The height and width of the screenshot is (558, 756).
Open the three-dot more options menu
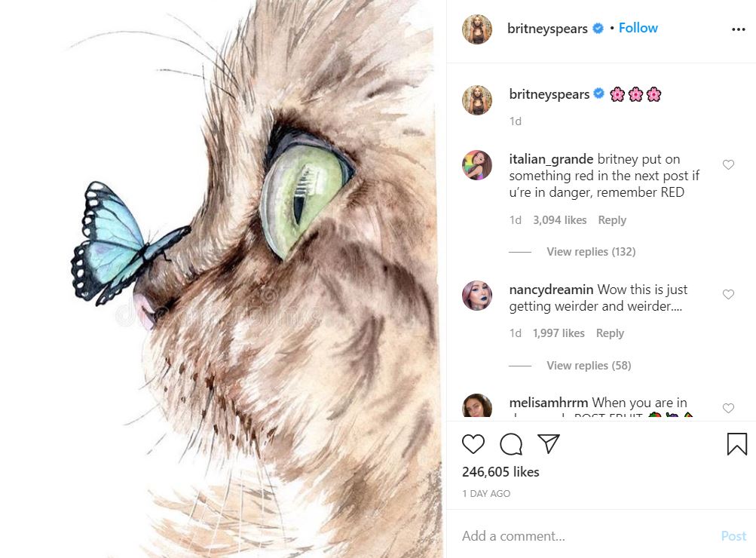(x=738, y=29)
